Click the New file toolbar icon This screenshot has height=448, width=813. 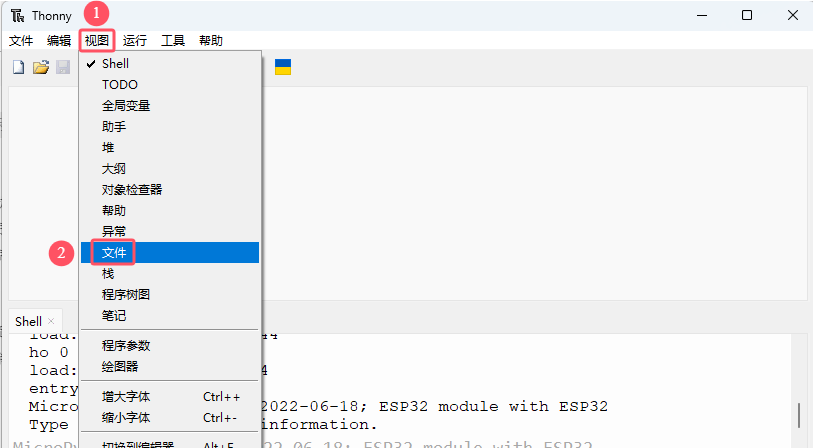click(19, 67)
